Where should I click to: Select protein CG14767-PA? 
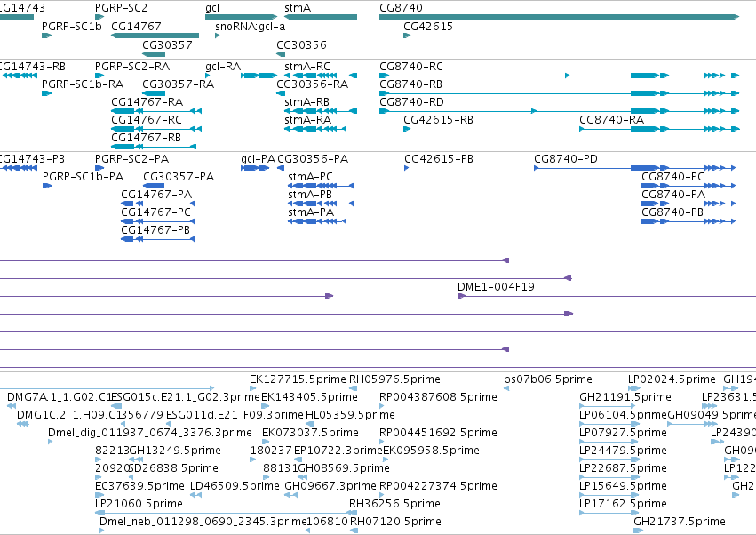[157, 204]
